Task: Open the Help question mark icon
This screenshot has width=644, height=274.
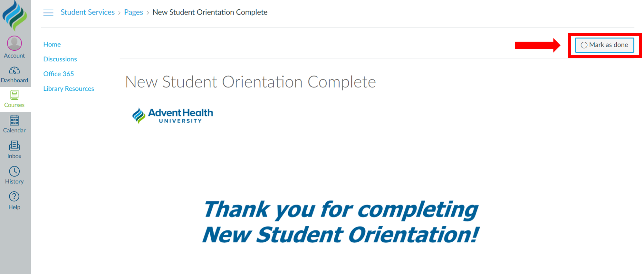Action: (x=14, y=196)
